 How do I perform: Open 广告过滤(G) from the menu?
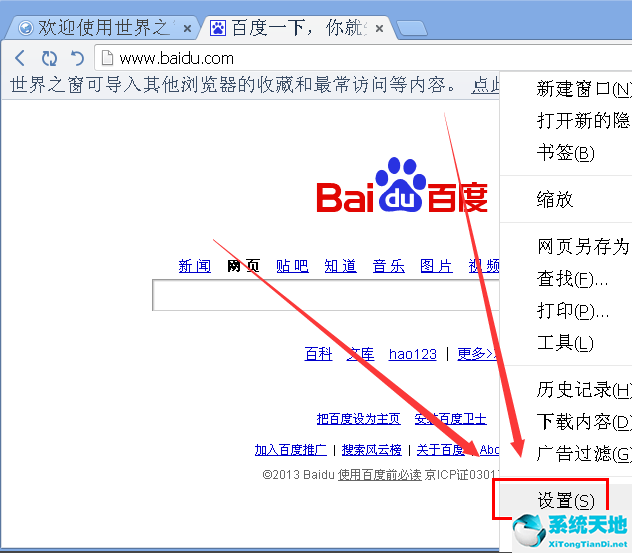[x=566, y=454]
